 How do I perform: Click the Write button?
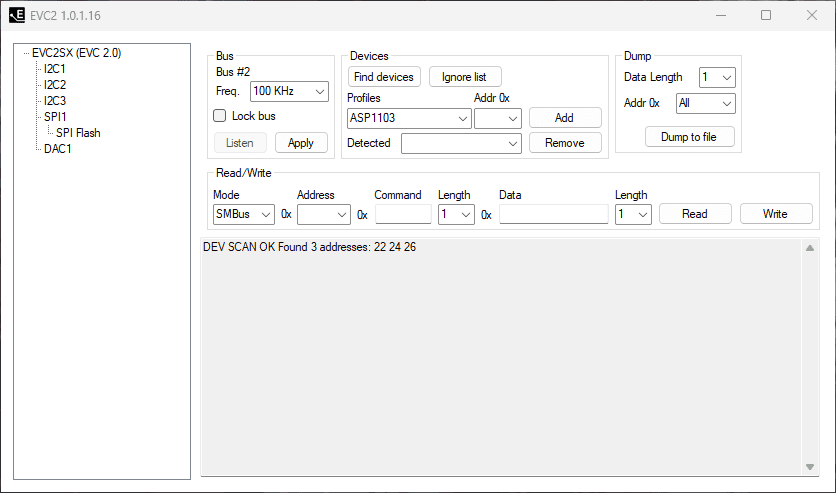pyautogui.click(x=776, y=214)
